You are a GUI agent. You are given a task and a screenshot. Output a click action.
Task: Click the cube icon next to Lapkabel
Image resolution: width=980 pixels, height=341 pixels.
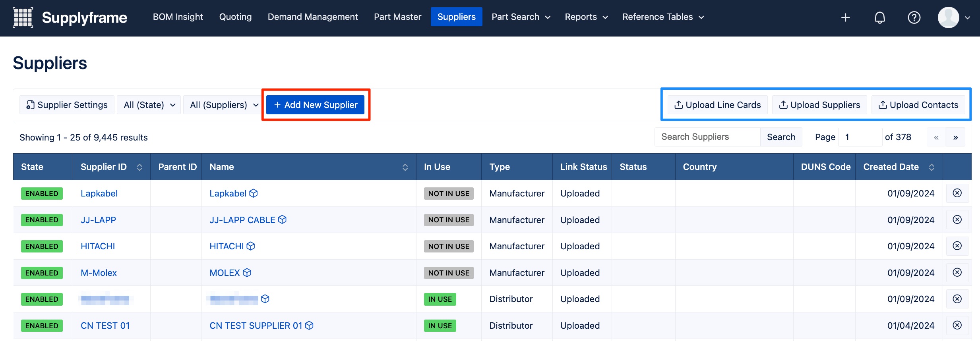pyautogui.click(x=254, y=193)
